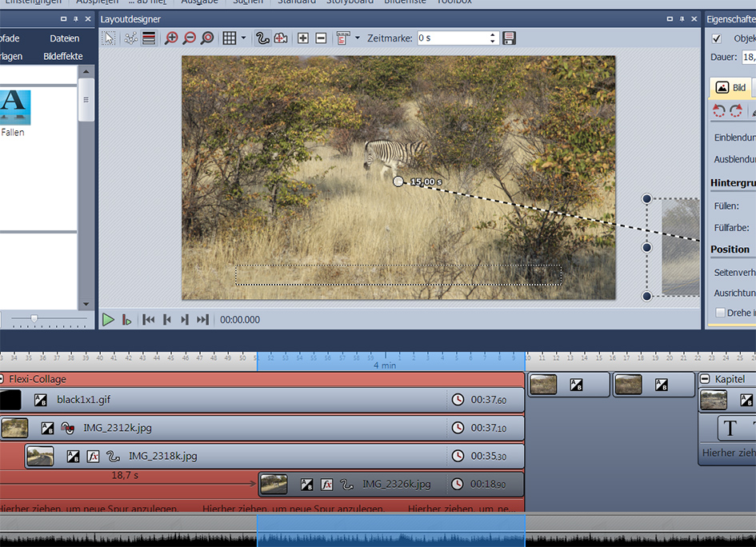Click the Dateien toolbox button
Screen dimensions: 756x547
tap(64, 38)
